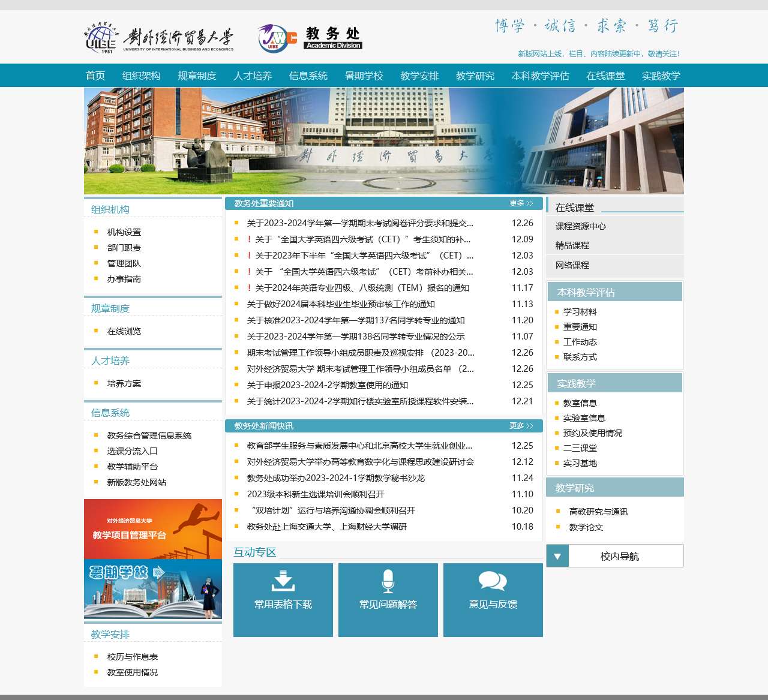Open the 校历与作息表 link
This screenshot has height=700, width=768.
pos(133,657)
